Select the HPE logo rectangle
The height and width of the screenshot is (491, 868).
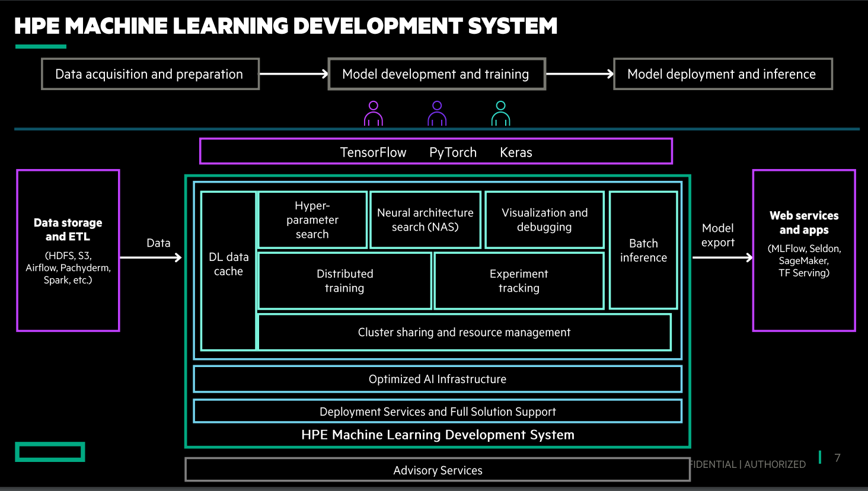[x=50, y=451]
